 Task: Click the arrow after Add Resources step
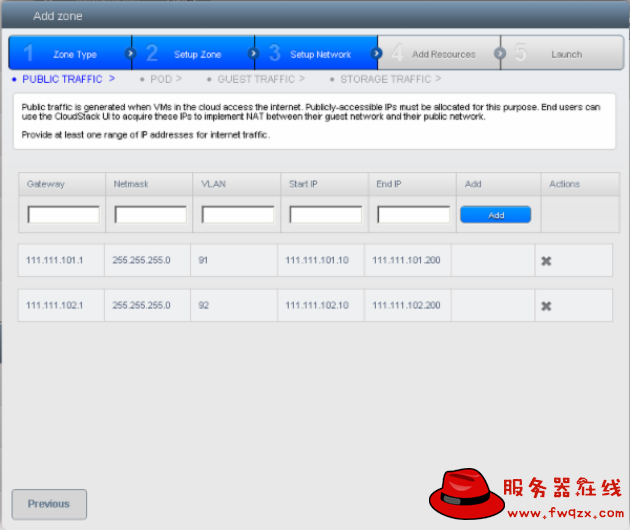[500, 53]
